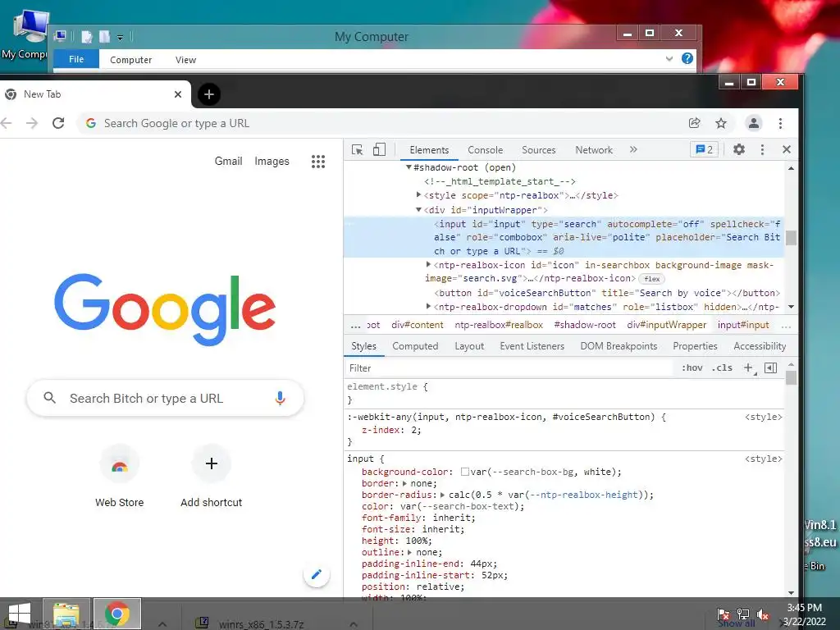Image resolution: width=840 pixels, height=630 pixels.
Task: Click the magnifier icon in the search box
Action: (50, 398)
